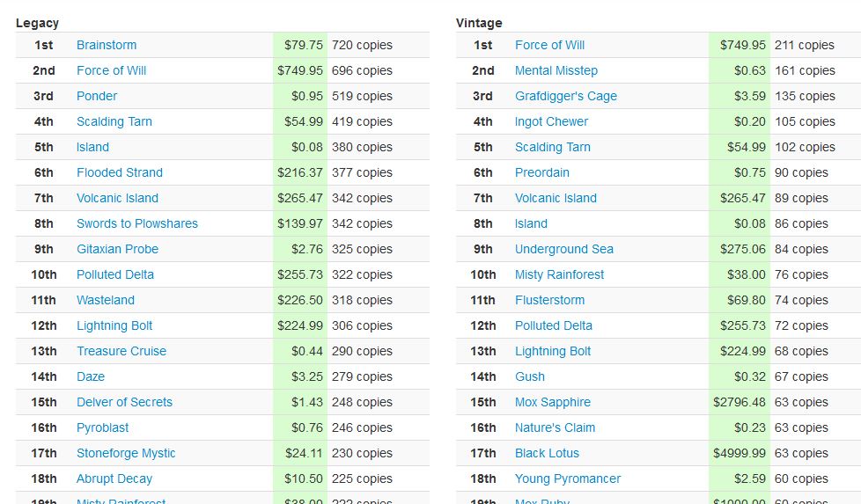861x504 pixels.
Task: View the Mox Sapphire card
Action: pos(553,402)
